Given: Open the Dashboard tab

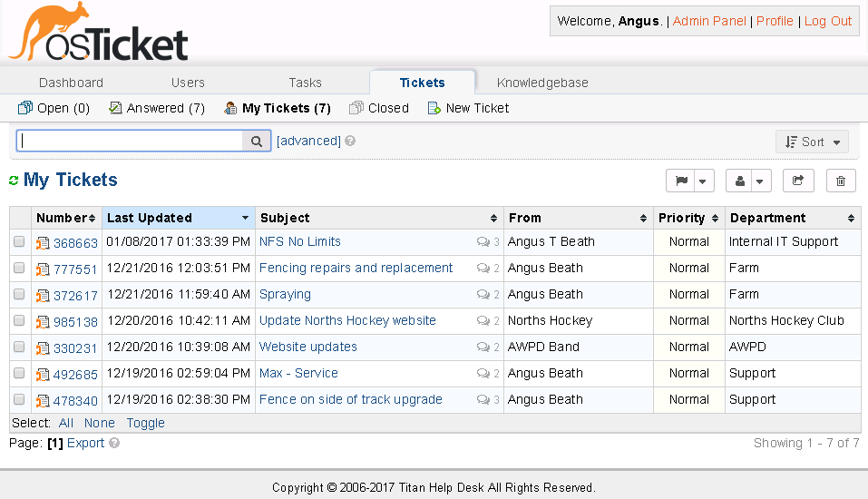Looking at the screenshot, I should point(72,83).
